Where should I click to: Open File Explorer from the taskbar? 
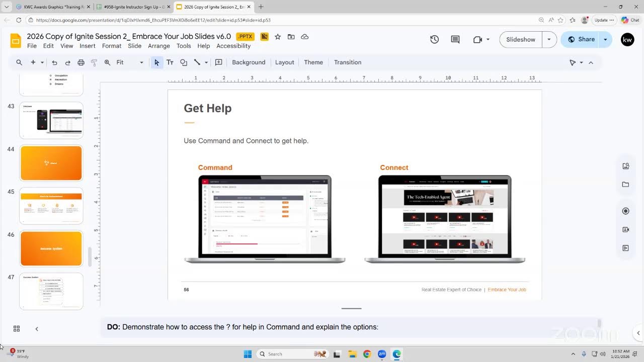352,354
